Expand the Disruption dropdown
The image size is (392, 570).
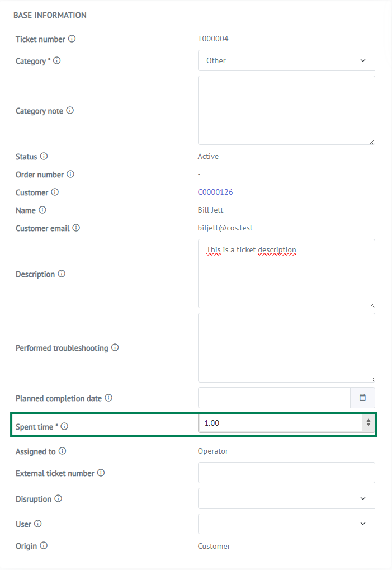(286, 498)
